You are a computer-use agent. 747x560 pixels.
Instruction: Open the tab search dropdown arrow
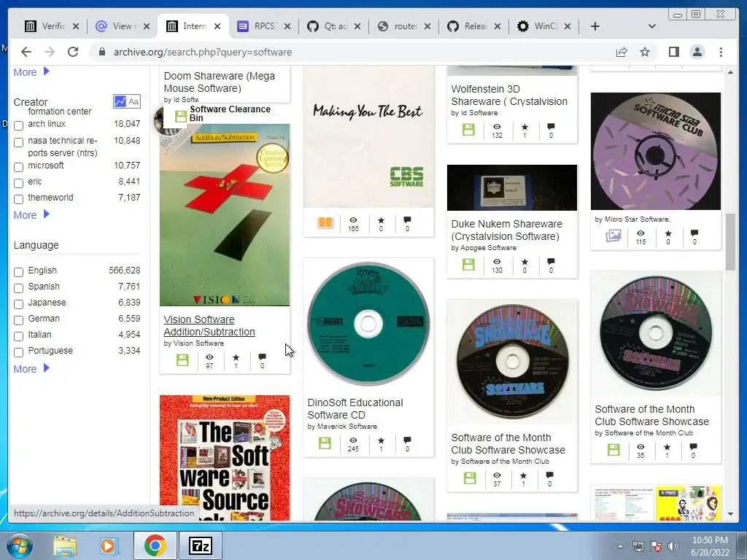coord(652,26)
